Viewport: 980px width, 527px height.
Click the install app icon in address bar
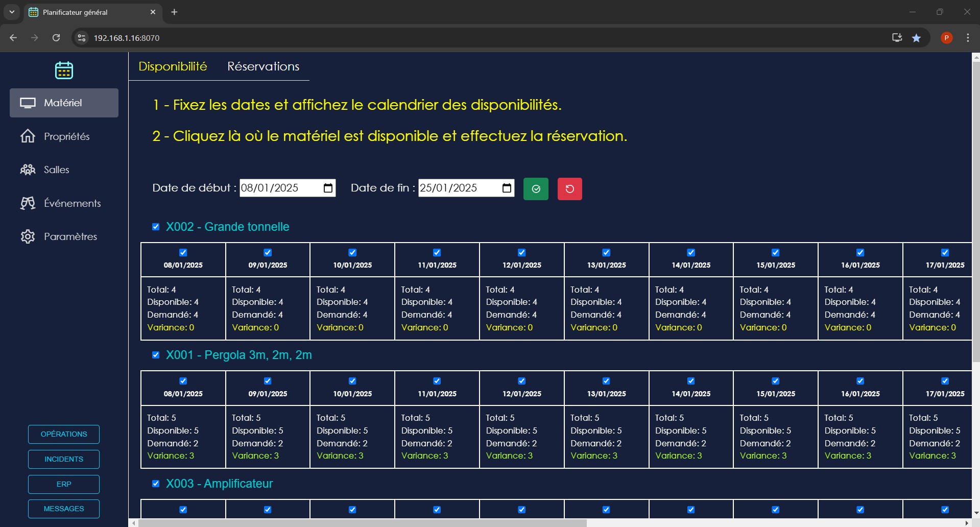tap(897, 38)
